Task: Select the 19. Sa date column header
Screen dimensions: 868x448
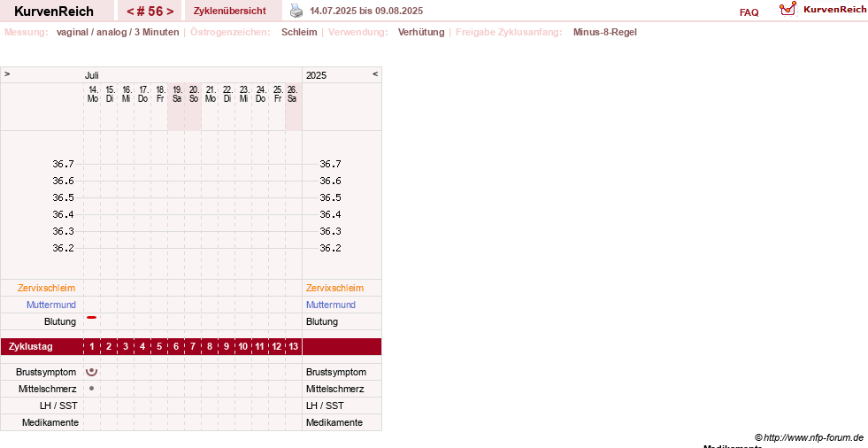Action: coord(177,94)
